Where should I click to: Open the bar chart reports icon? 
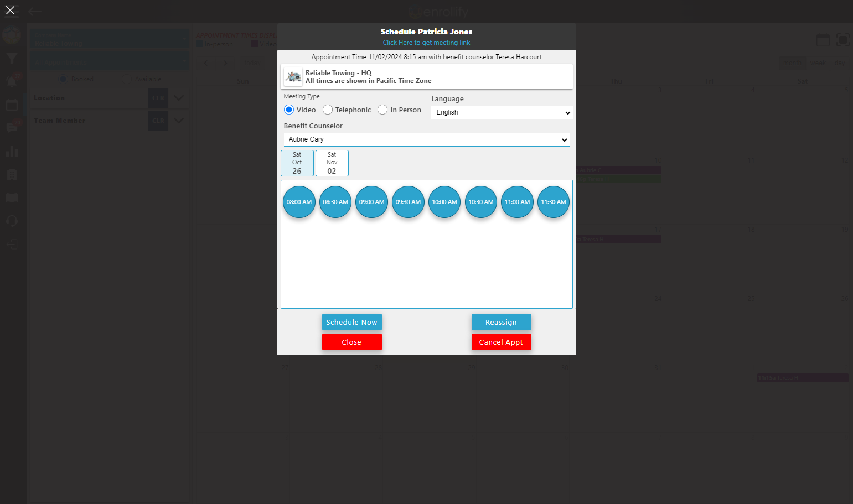click(x=12, y=151)
